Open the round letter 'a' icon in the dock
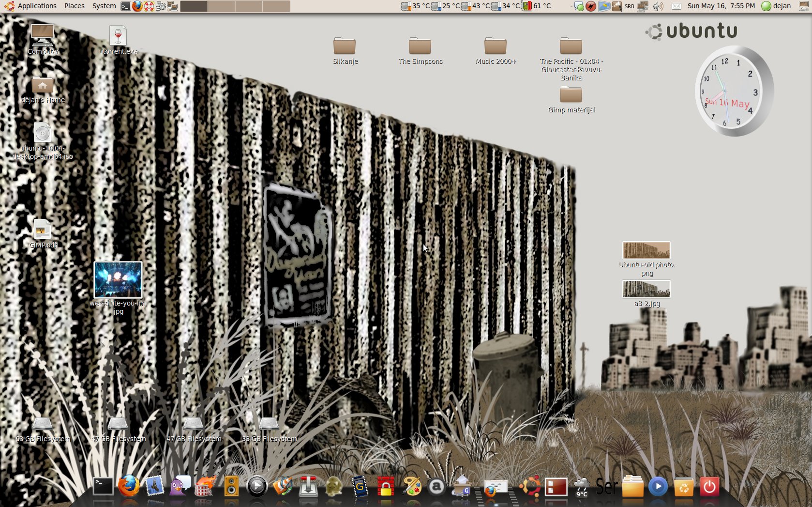Image resolution: width=812 pixels, height=507 pixels. (436, 487)
